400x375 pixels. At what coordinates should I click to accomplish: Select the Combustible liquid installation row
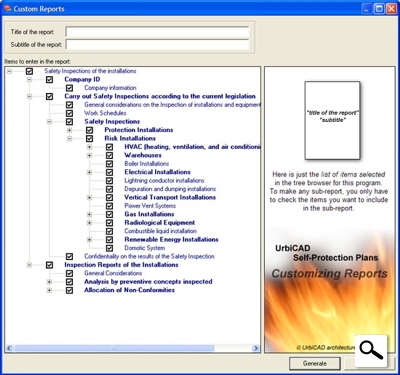(160, 231)
